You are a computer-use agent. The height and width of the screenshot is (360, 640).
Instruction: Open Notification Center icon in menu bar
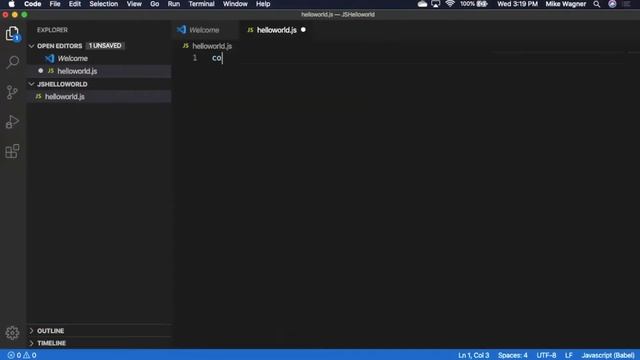[x=627, y=4]
